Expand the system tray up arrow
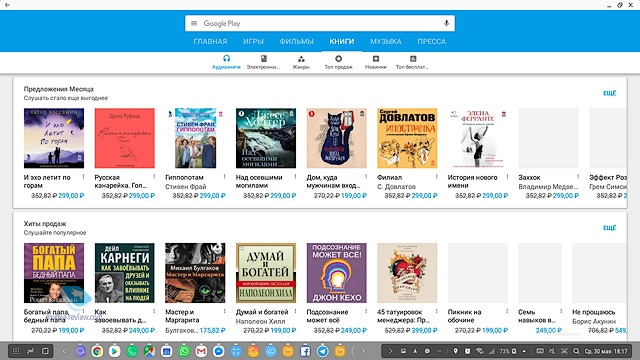Viewport: 640px width, 360px height. click(x=524, y=351)
